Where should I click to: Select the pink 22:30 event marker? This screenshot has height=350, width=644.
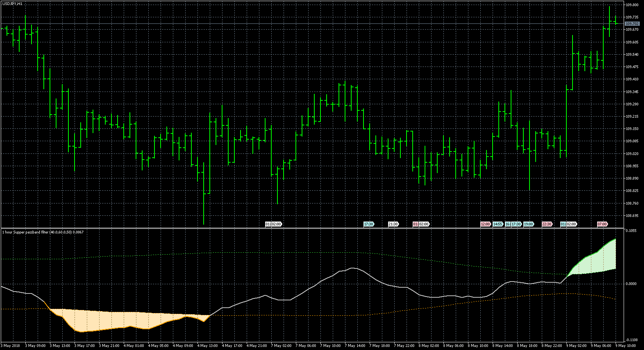[547, 224]
